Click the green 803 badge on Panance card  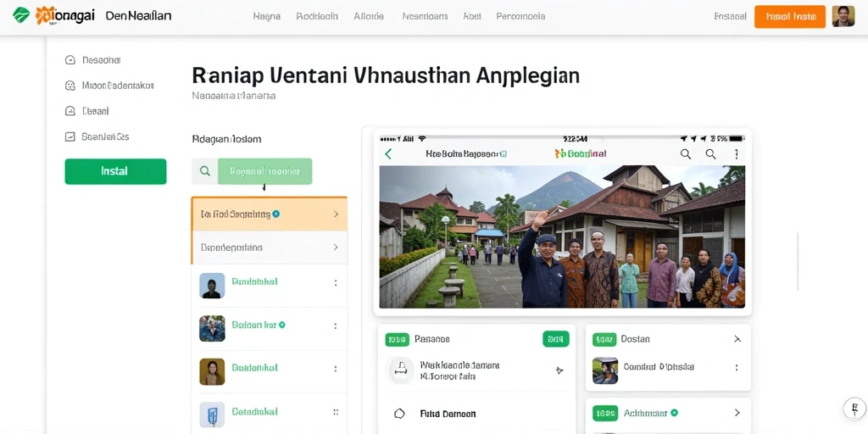(556, 339)
